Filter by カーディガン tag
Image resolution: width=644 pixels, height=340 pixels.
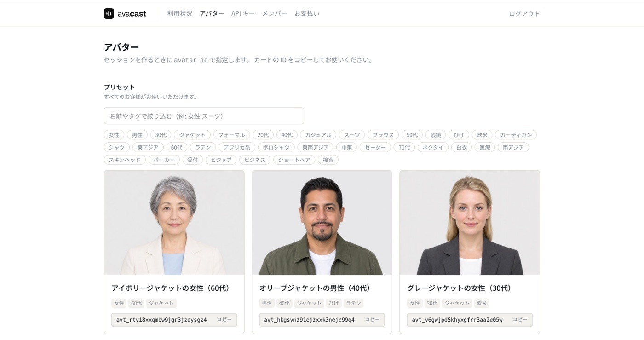click(516, 135)
